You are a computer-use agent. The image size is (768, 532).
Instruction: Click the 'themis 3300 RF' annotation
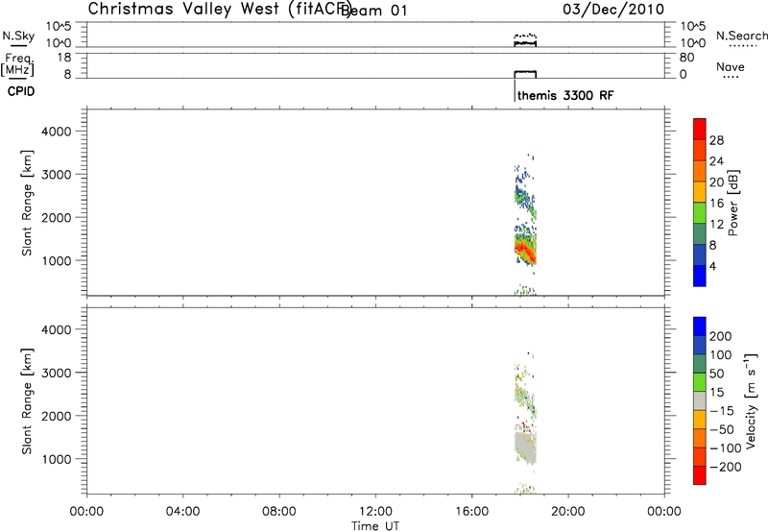pyautogui.click(x=565, y=95)
